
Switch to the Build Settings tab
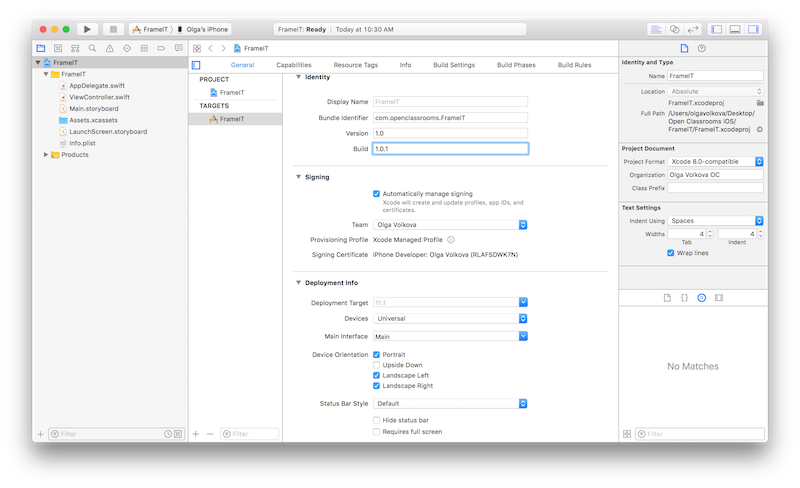(x=454, y=65)
